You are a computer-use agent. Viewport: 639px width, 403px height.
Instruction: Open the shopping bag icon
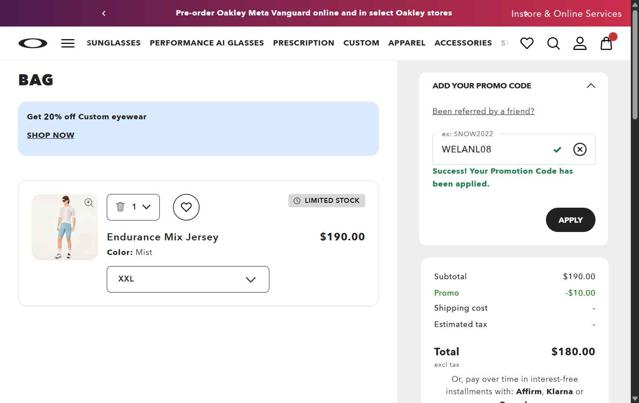coord(606,43)
